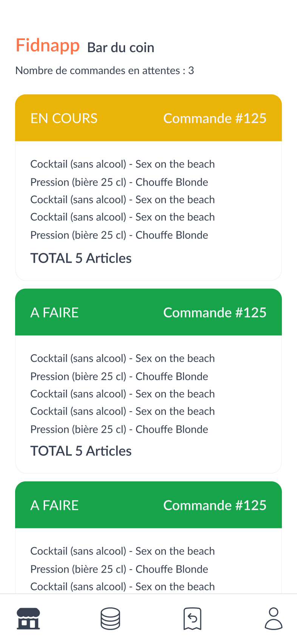This screenshot has height=644, width=297.
Task: Open Commande #125 on the middle order card
Action: coord(215,313)
